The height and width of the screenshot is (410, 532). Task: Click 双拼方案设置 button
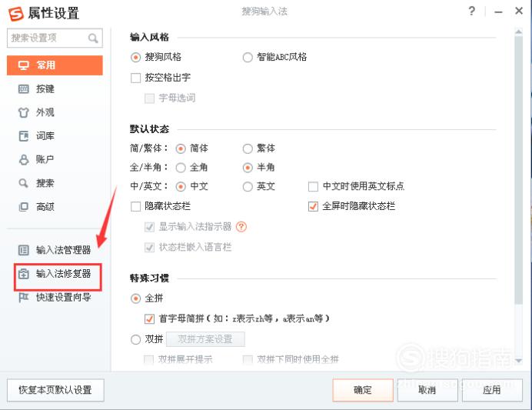[x=205, y=339]
